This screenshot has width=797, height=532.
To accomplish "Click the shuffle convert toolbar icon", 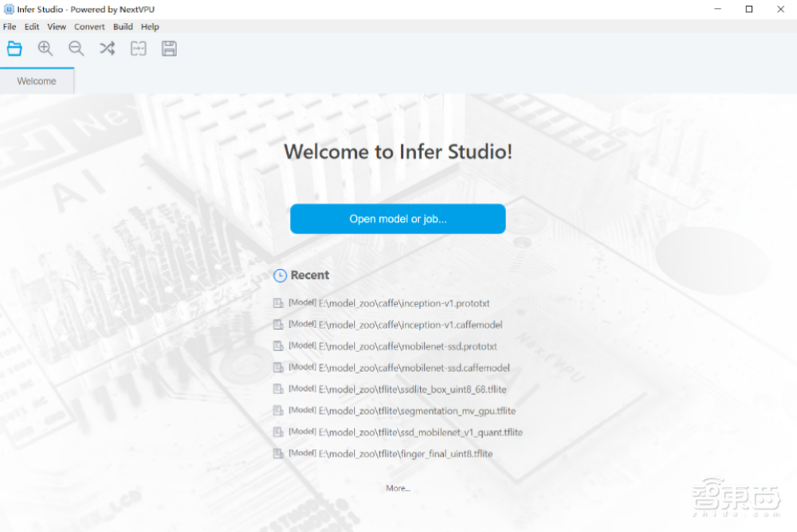I will [107, 49].
